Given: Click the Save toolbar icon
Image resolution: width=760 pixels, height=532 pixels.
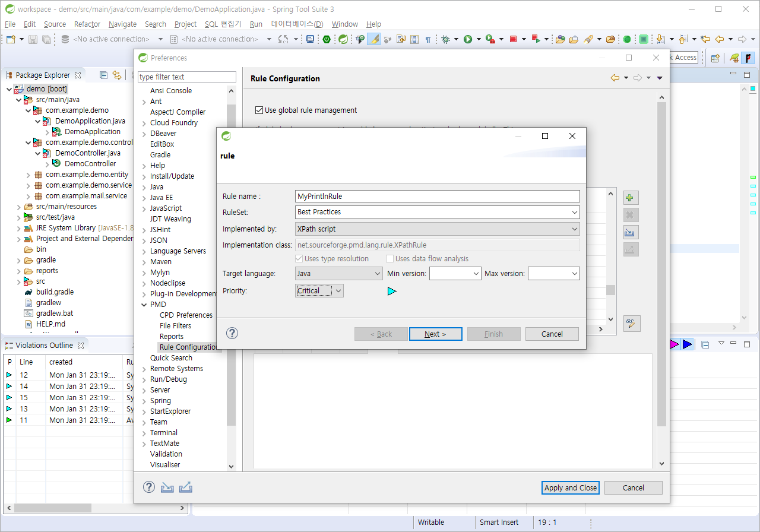Looking at the screenshot, I should tap(33, 39).
